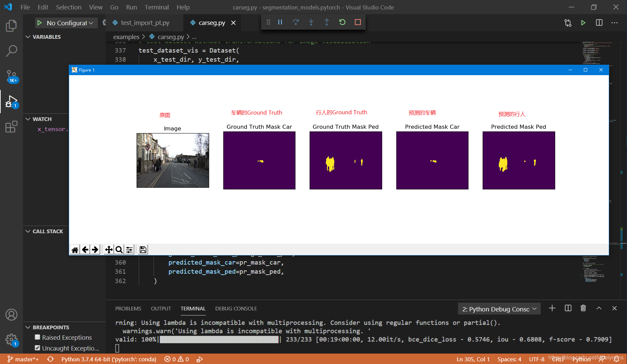Click examples folder in breadcrumb
Viewport: 627px width, 364px height.
tap(126, 37)
